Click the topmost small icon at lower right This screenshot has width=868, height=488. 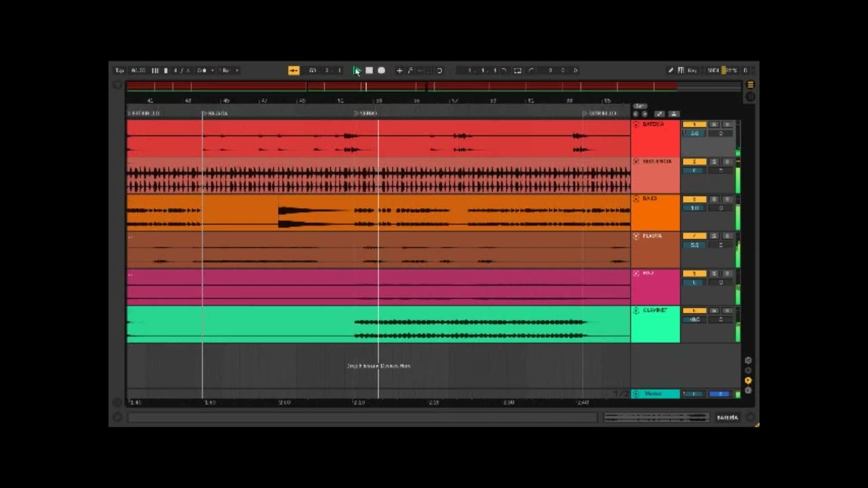(748, 361)
